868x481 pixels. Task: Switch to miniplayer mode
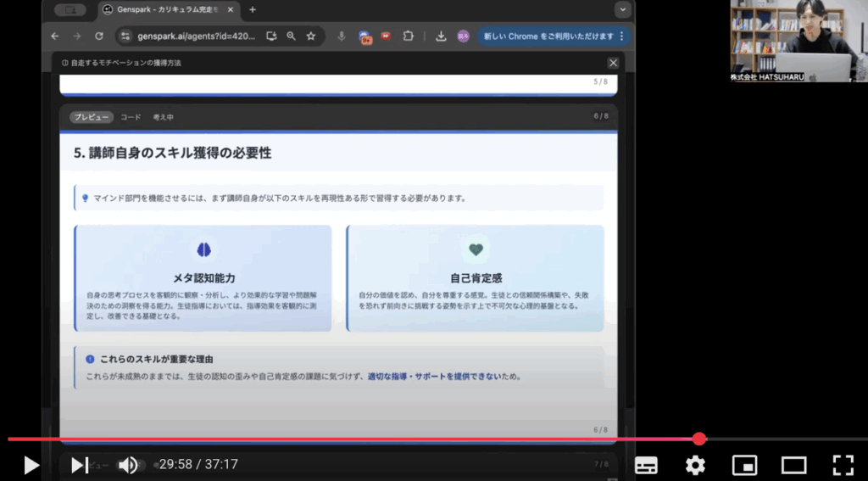pos(744,465)
